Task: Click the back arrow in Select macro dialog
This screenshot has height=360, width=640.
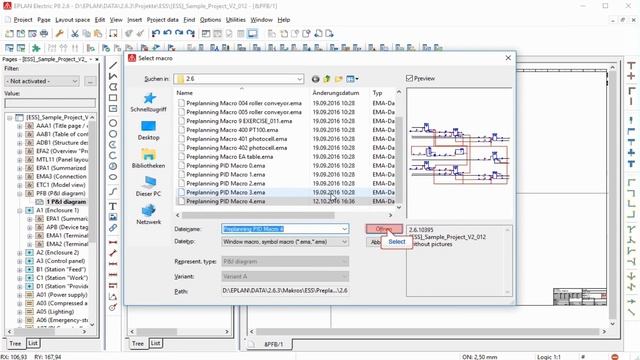Action: (315, 79)
